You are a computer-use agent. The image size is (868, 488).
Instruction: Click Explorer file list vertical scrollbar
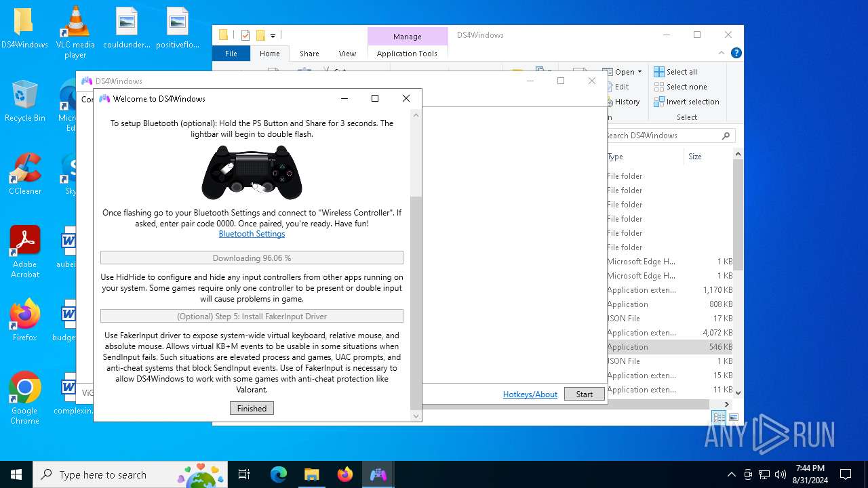pyautogui.click(x=738, y=216)
